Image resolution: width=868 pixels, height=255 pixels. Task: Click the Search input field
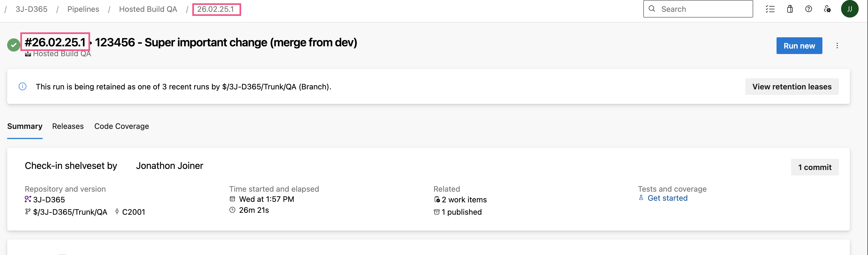(698, 9)
